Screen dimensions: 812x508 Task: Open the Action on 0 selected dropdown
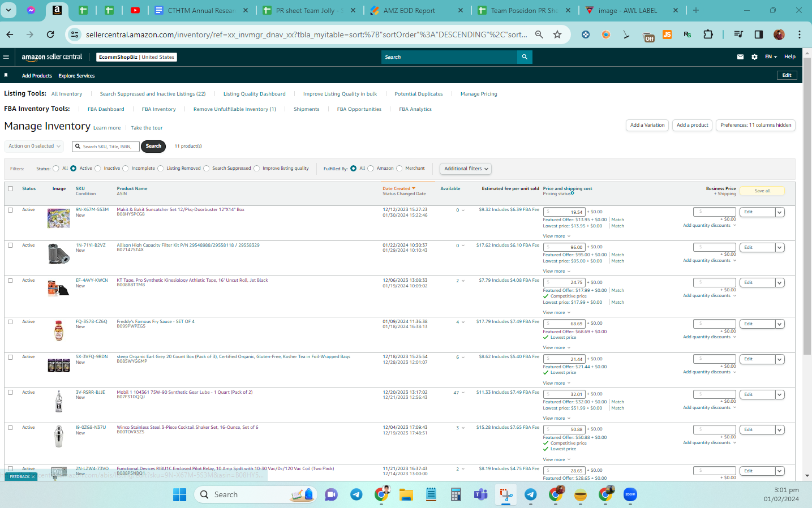[x=35, y=146]
